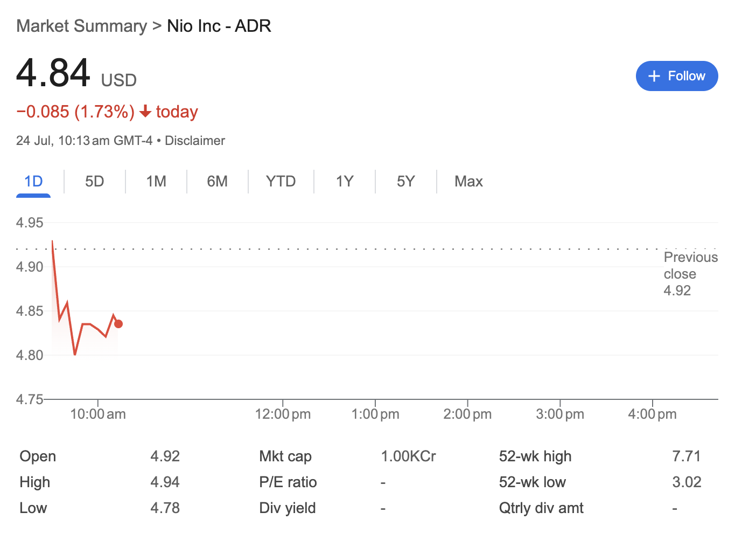Screen dimensions: 756x540
Task: Switch to the 6M chart tab
Action: pos(218,182)
